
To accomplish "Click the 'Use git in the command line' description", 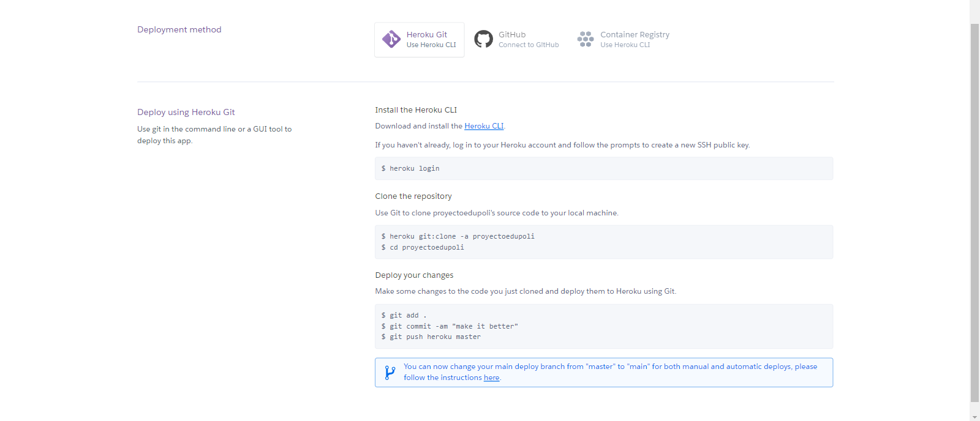I will coord(214,135).
